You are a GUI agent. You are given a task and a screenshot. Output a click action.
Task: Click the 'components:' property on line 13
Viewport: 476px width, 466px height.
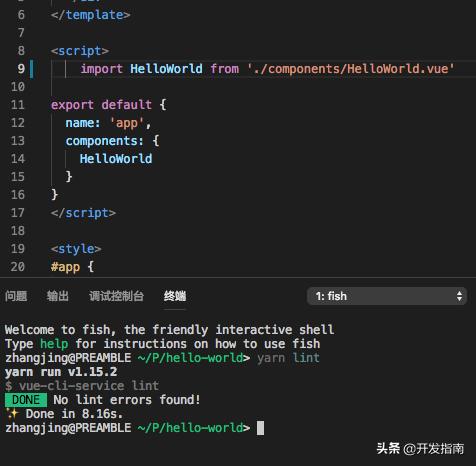point(105,141)
